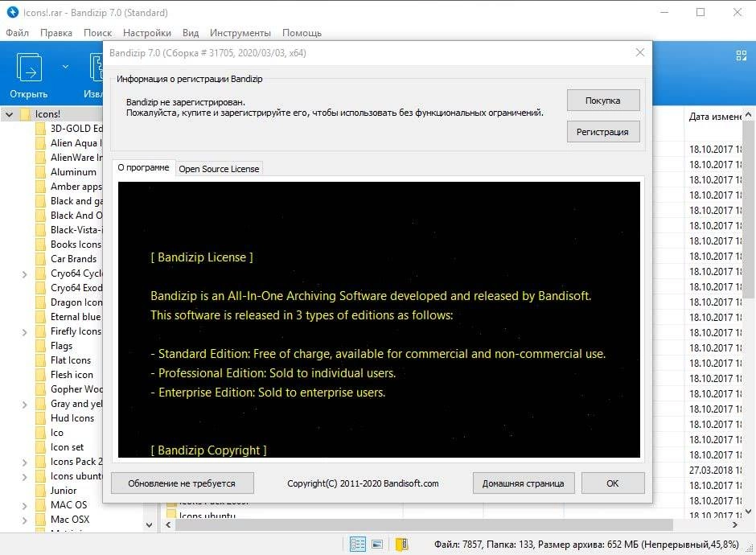756x555 pixels.
Task: Select the Gopher Wood folder
Action: click(x=76, y=389)
